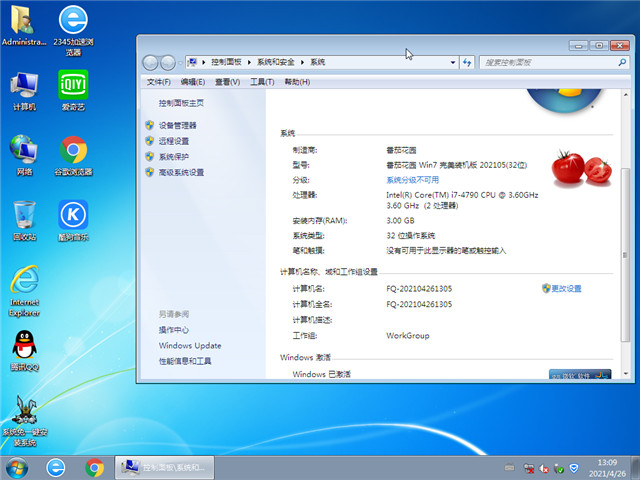Click 更改设置 link
640x480 pixels.
[x=566, y=289]
